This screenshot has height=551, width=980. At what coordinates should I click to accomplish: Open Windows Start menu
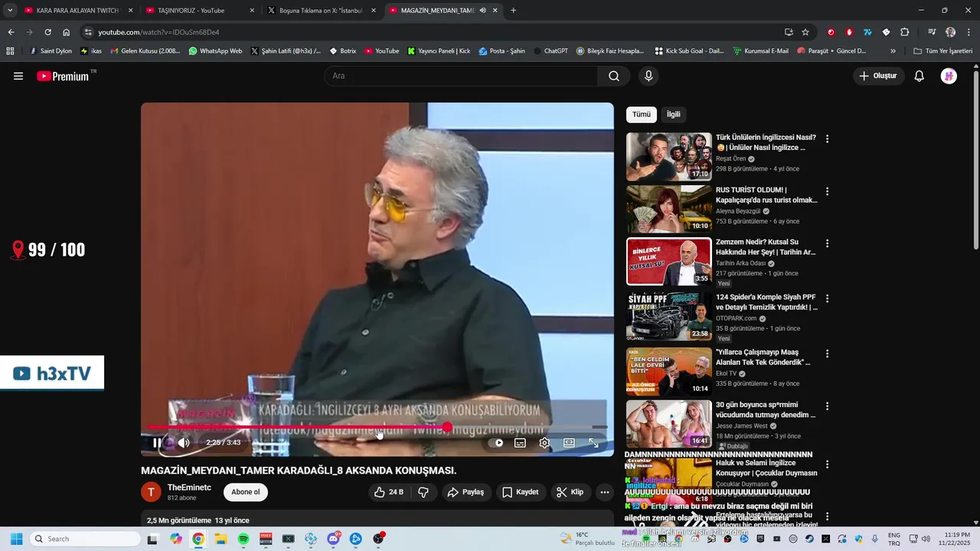16,539
